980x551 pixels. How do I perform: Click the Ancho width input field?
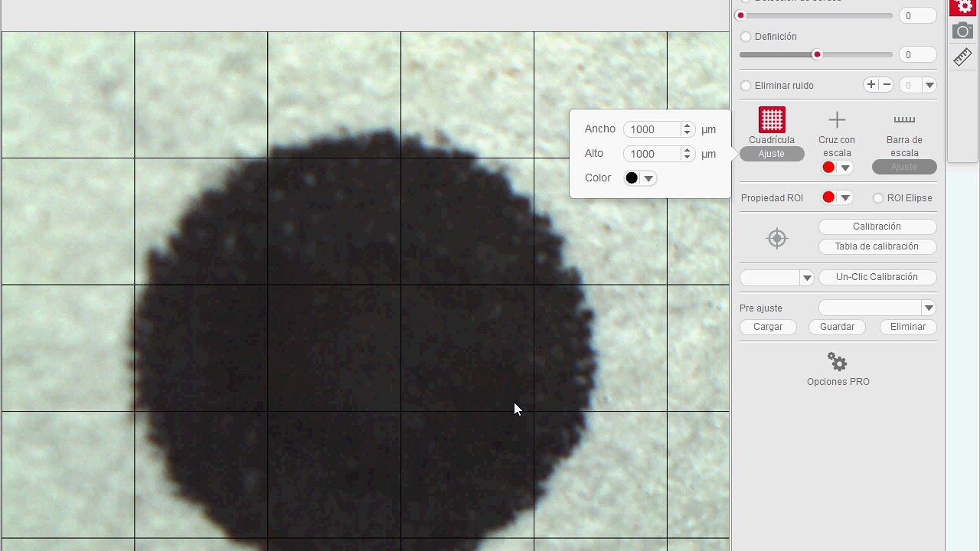(652, 129)
